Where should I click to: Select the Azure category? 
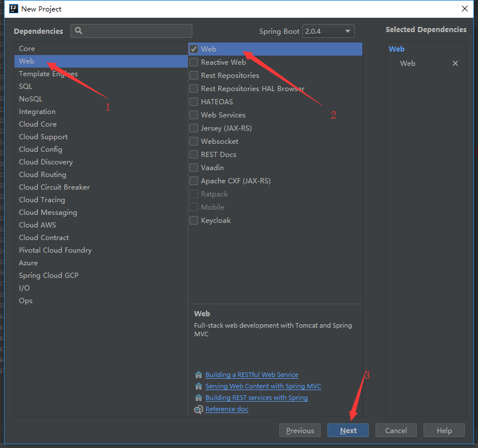click(101, 263)
